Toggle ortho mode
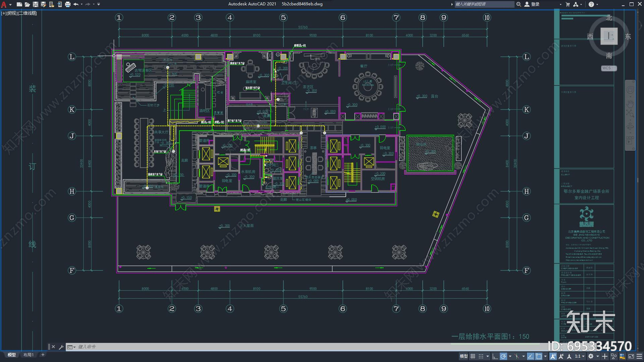 click(495, 356)
